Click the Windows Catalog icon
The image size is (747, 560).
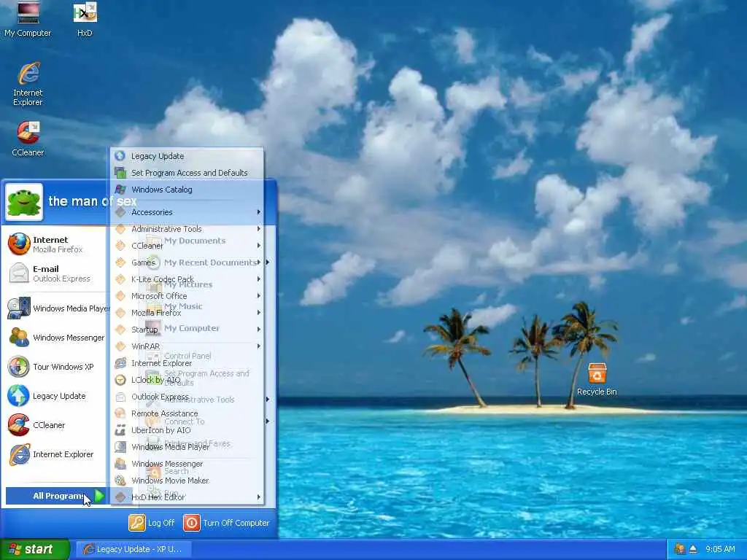click(x=120, y=189)
